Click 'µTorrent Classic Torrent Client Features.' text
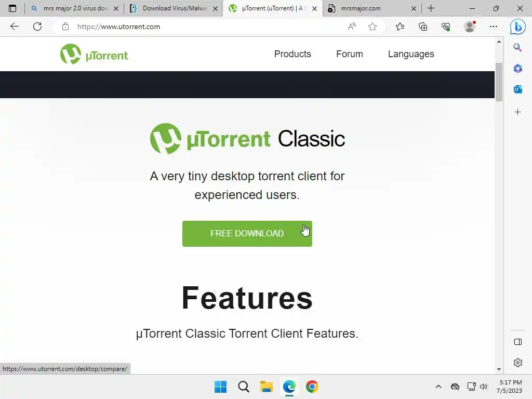 pos(247,334)
